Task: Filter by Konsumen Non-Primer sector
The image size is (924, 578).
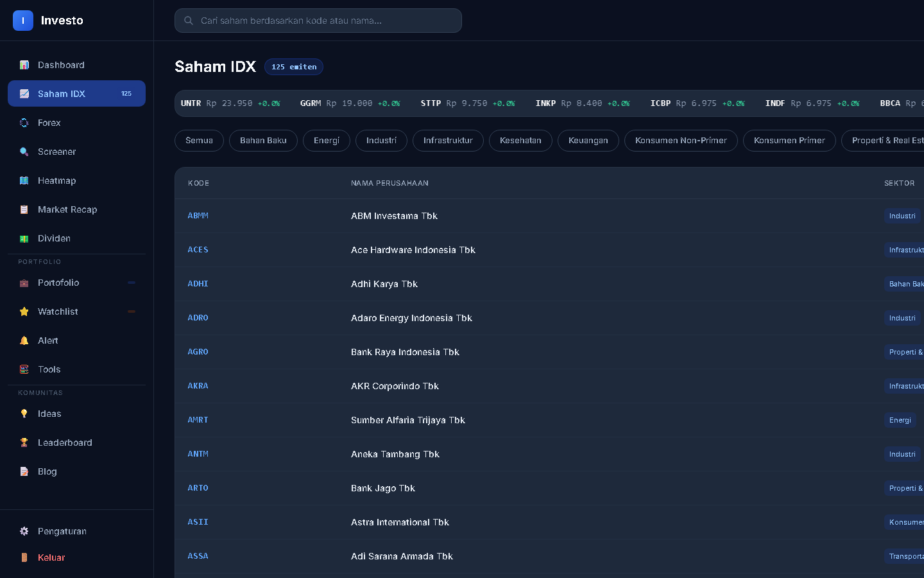Action: [681, 141]
